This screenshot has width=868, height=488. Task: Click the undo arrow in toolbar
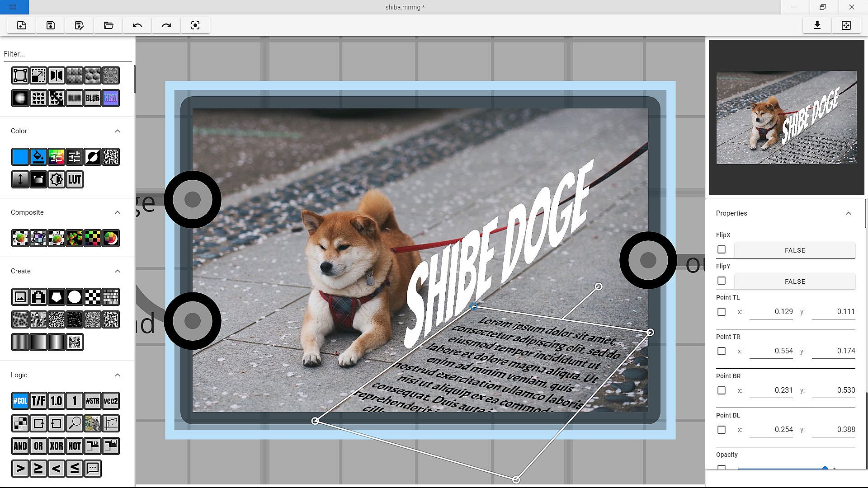pos(137,25)
